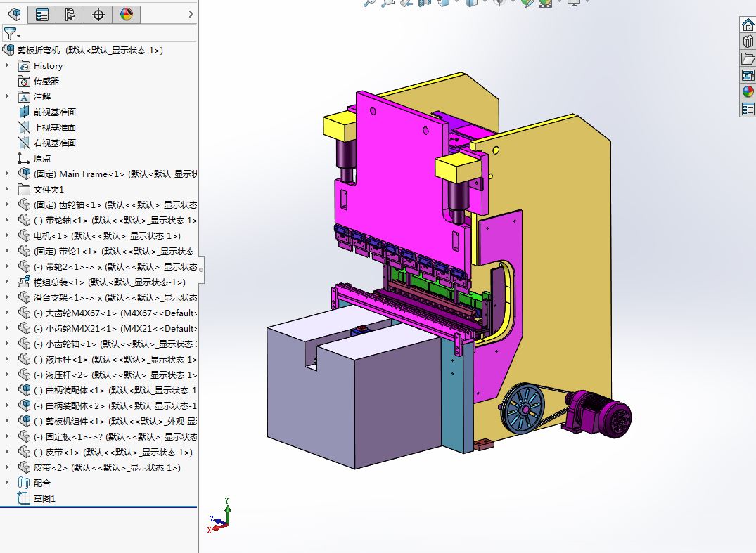The width and height of the screenshot is (756, 553).
Task: Select the 皮带<2> part icon
Action: 24,468
